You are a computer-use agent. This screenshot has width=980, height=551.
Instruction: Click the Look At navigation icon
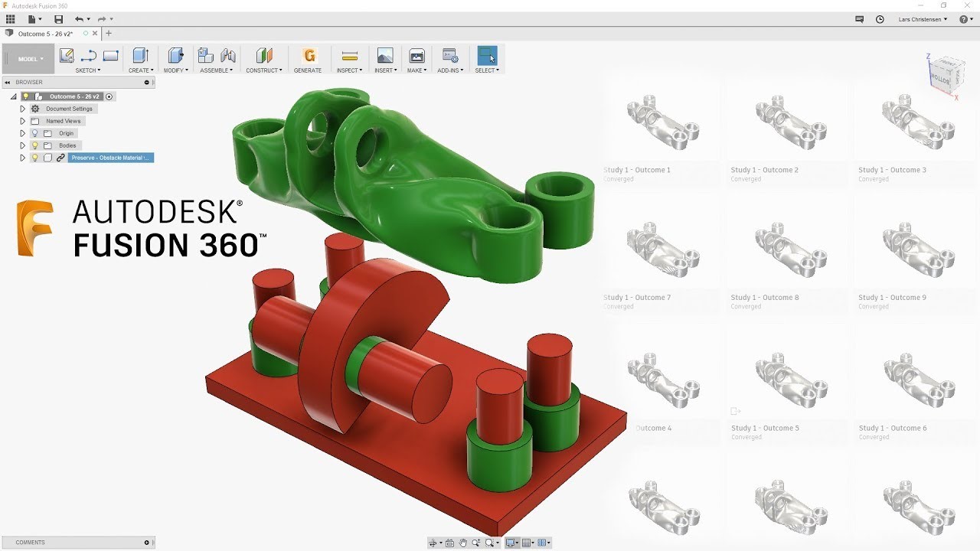[x=449, y=543]
